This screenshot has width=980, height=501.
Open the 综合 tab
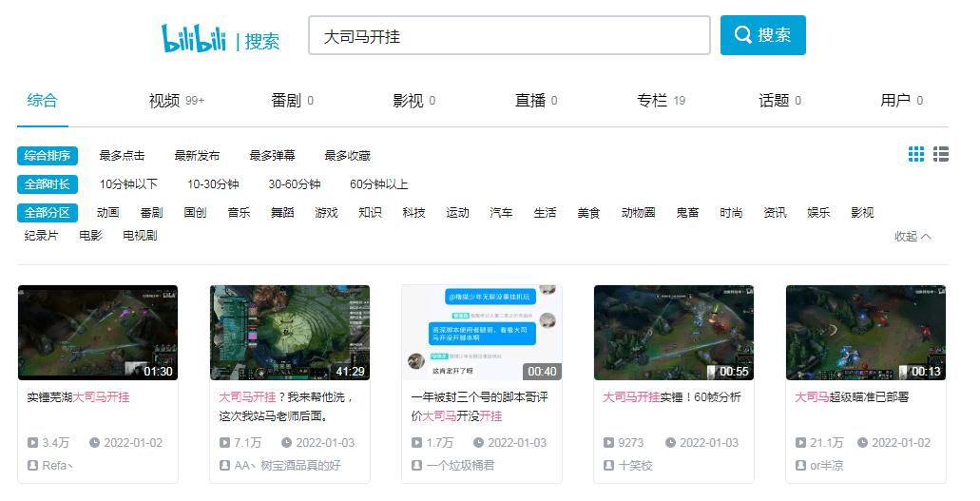43,100
